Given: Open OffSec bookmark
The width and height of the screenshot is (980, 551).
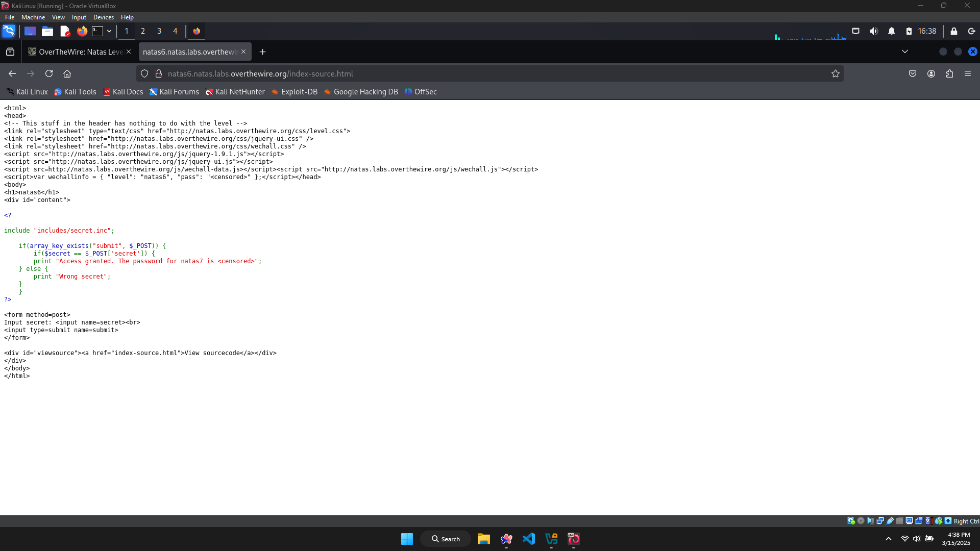Looking at the screenshot, I should click(x=421, y=92).
